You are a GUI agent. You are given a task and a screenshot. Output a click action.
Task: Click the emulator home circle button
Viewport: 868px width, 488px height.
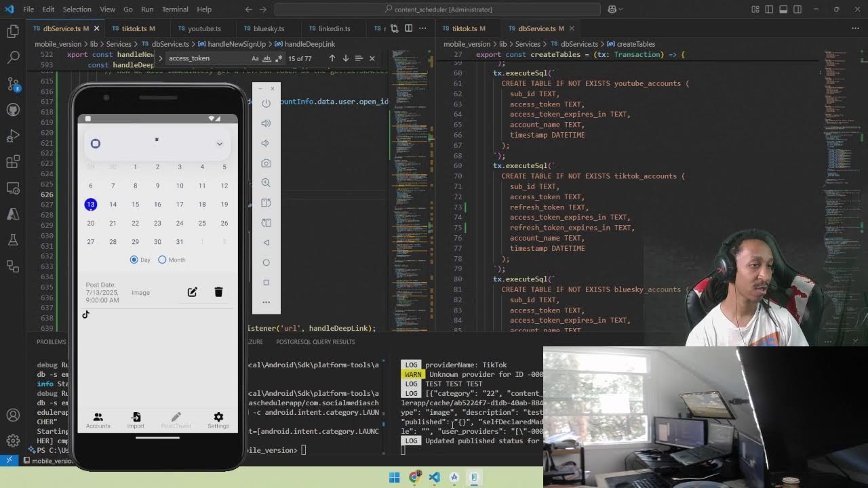pyautogui.click(x=266, y=262)
